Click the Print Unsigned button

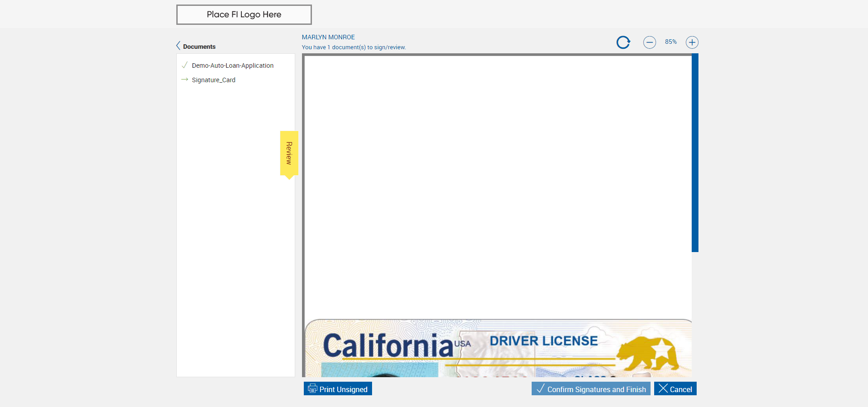click(338, 389)
